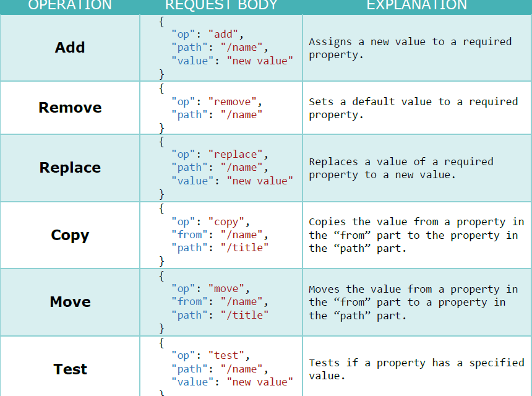
Task: Click the "op": "copy" line in the JSON
Action: [x=210, y=222]
